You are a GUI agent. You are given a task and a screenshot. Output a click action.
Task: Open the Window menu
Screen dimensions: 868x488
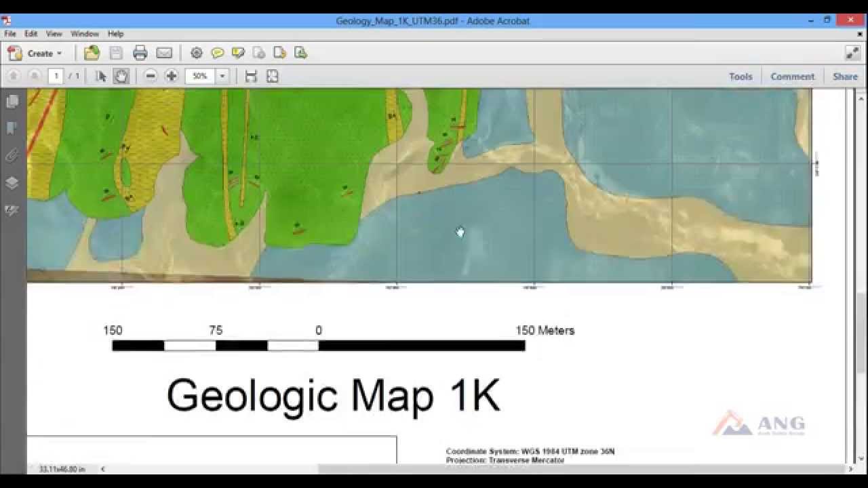85,34
